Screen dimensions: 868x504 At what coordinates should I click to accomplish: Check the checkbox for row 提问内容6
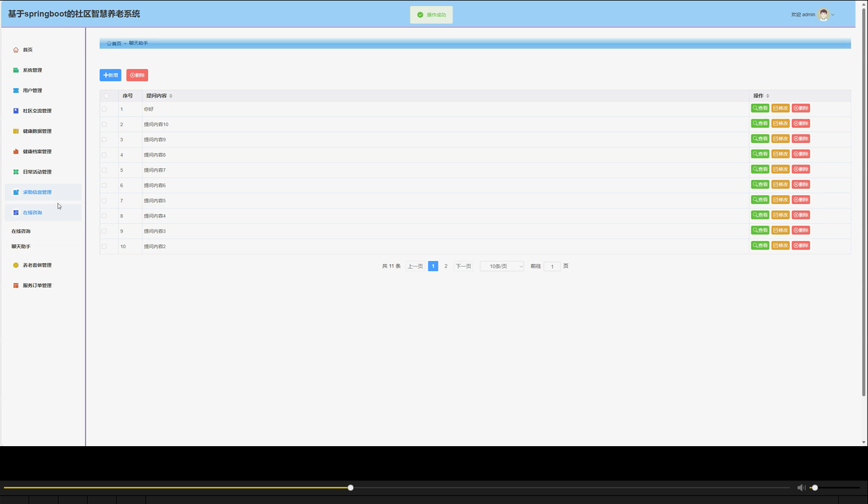pyautogui.click(x=104, y=186)
